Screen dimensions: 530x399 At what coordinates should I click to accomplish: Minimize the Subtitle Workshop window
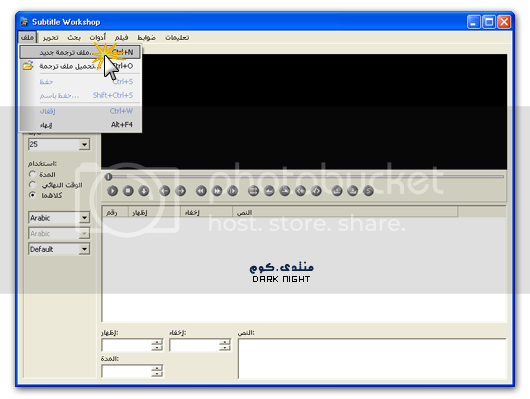pyautogui.click(x=474, y=22)
